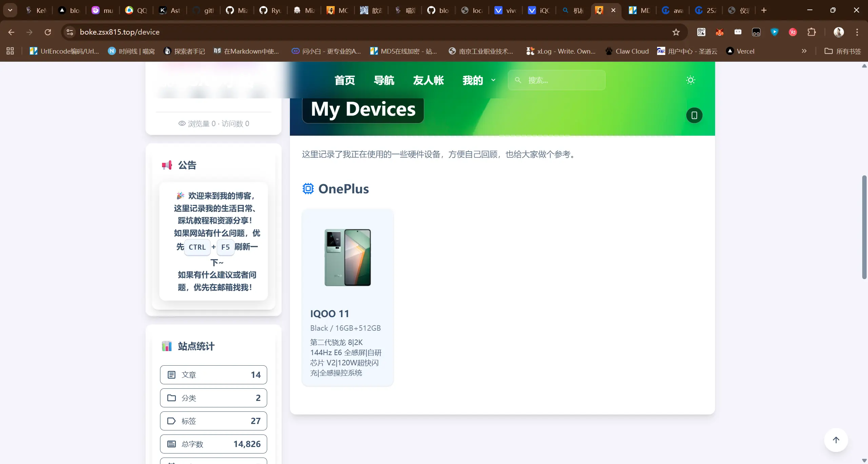Click the red Yd extension icon
The height and width of the screenshot is (464, 868).
pos(792,32)
